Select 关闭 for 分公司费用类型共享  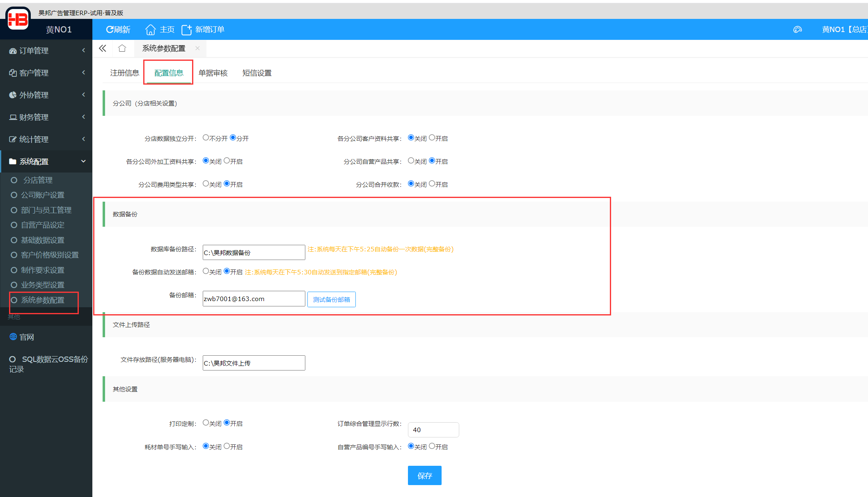click(206, 184)
